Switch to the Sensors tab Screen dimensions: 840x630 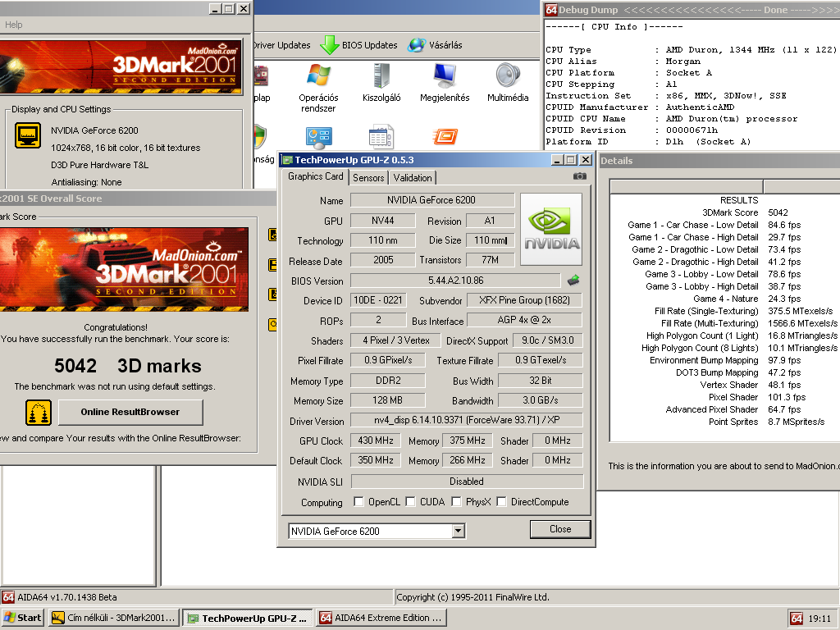tap(368, 178)
